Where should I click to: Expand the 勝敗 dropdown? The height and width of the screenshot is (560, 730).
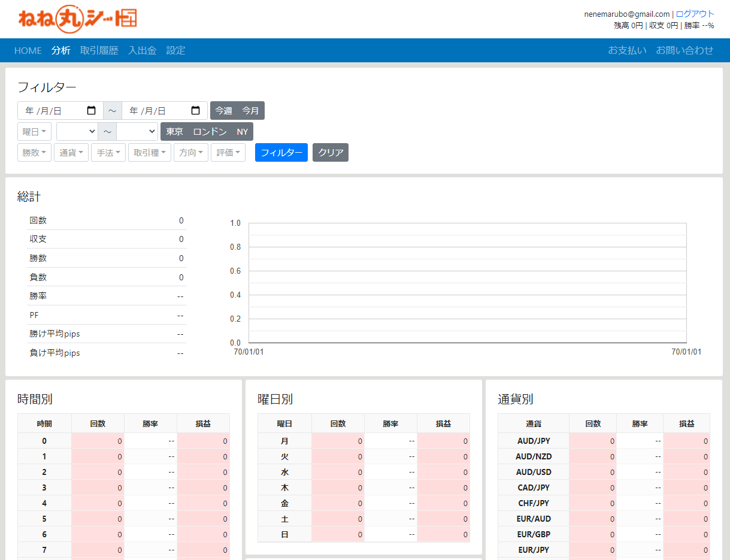click(x=35, y=153)
